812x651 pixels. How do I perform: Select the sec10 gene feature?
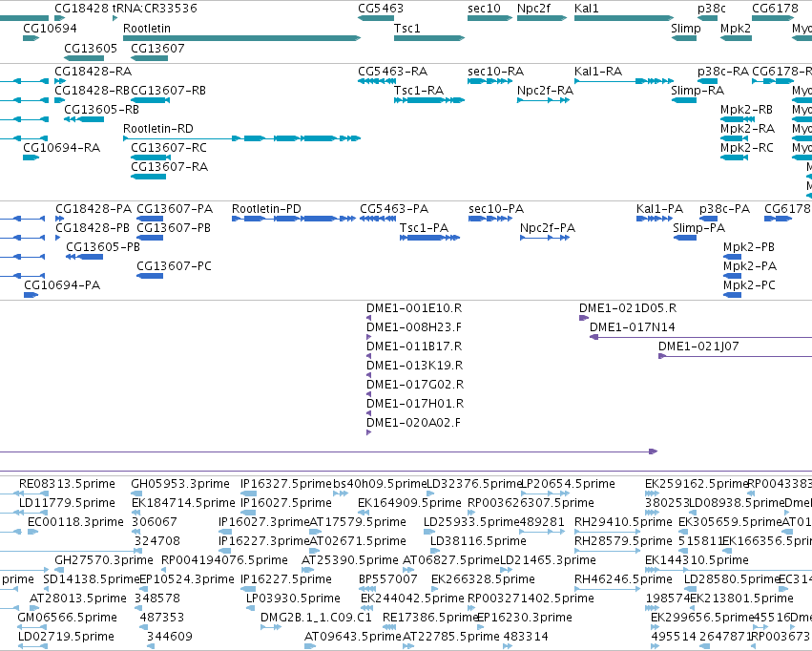coord(489,18)
